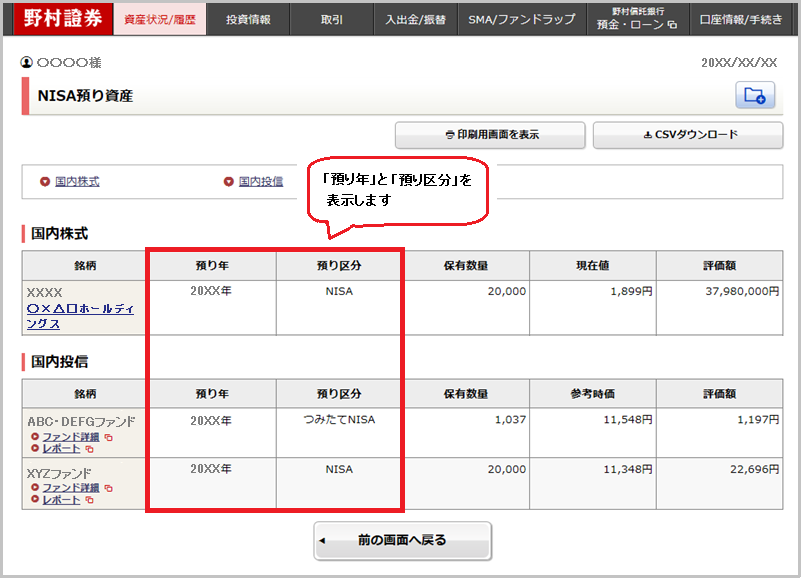Open the 資産状況/履歴 tab

click(160, 19)
